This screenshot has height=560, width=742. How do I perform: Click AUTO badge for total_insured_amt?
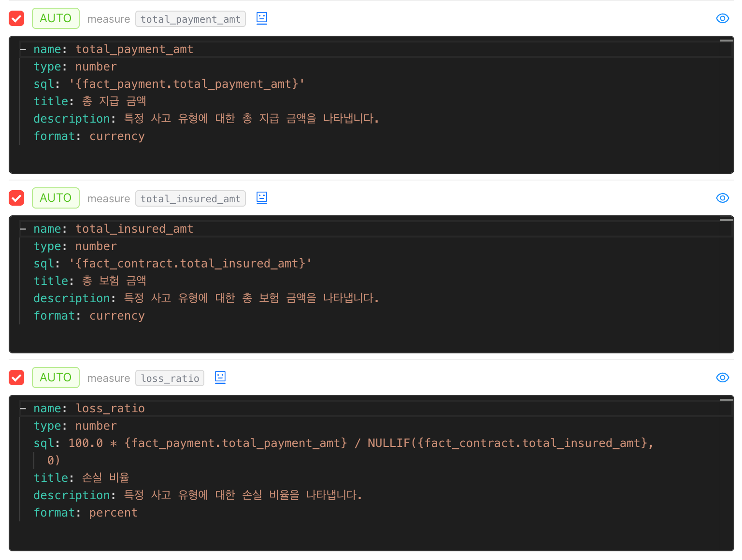pyautogui.click(x=56, y=198)
